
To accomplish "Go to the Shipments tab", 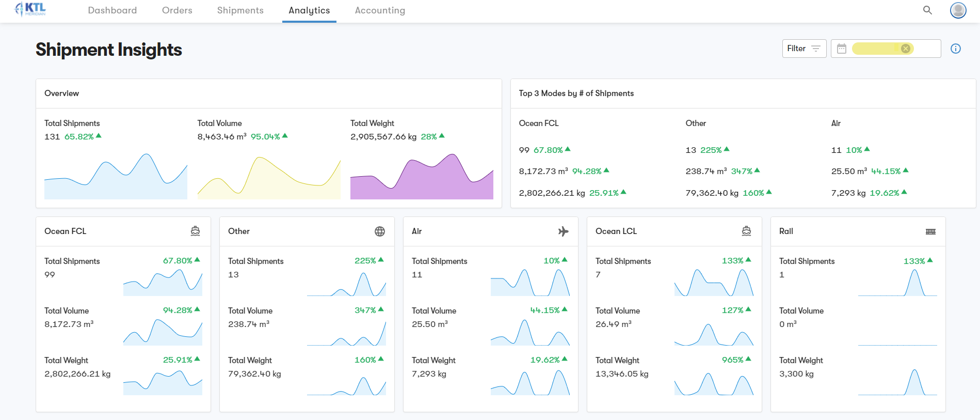I will tap(240, 10).
